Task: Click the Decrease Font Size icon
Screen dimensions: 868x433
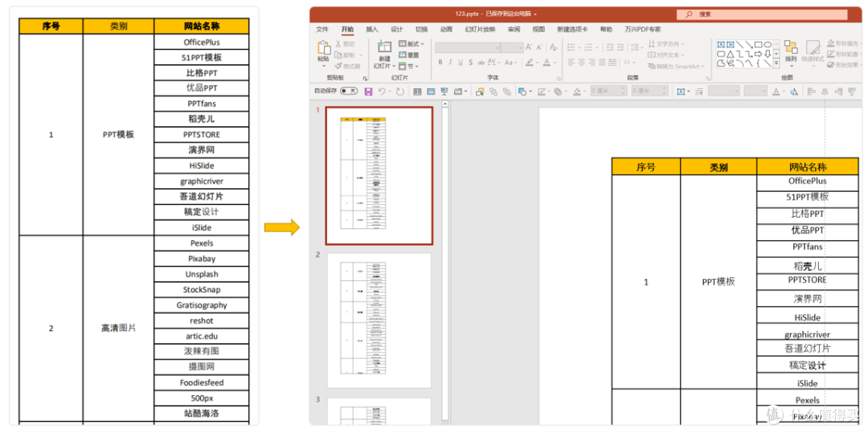Action: 540,47
